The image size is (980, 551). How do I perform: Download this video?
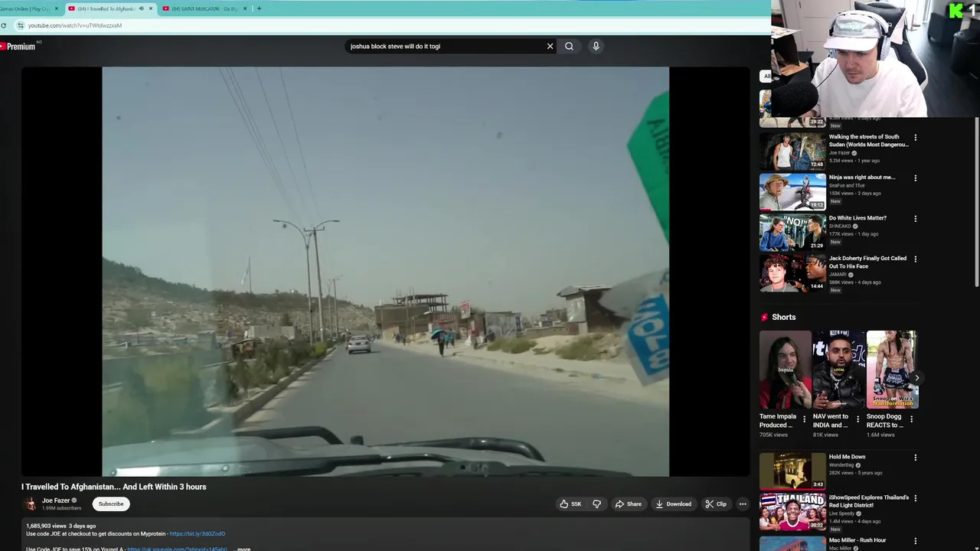tap(674, 504)
